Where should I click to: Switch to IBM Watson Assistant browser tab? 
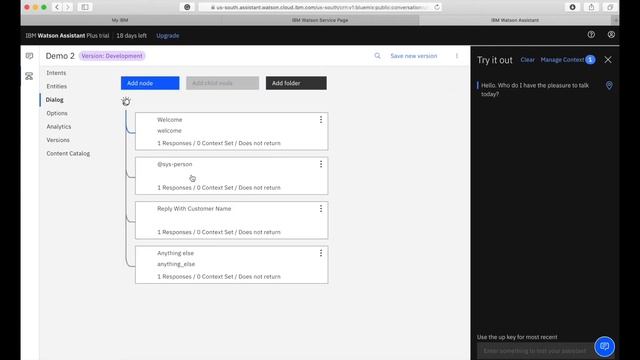point(515,20)
